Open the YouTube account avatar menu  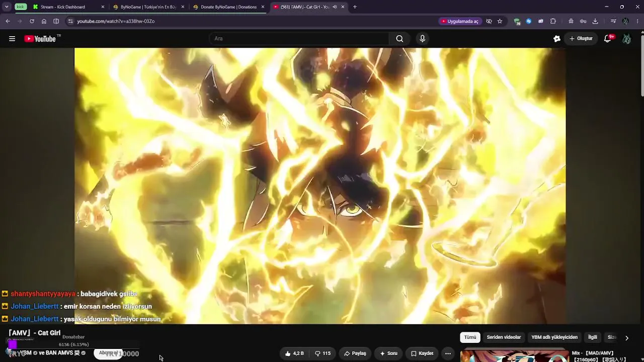627,39
